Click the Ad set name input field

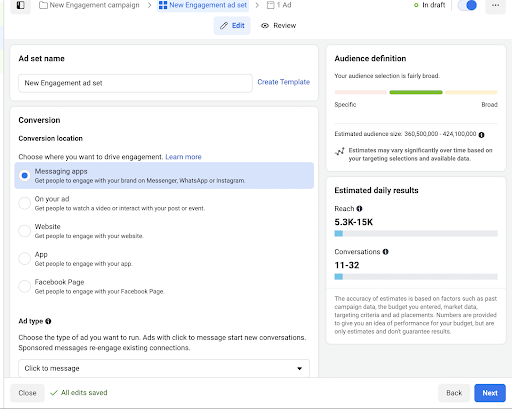click(135, 83)
